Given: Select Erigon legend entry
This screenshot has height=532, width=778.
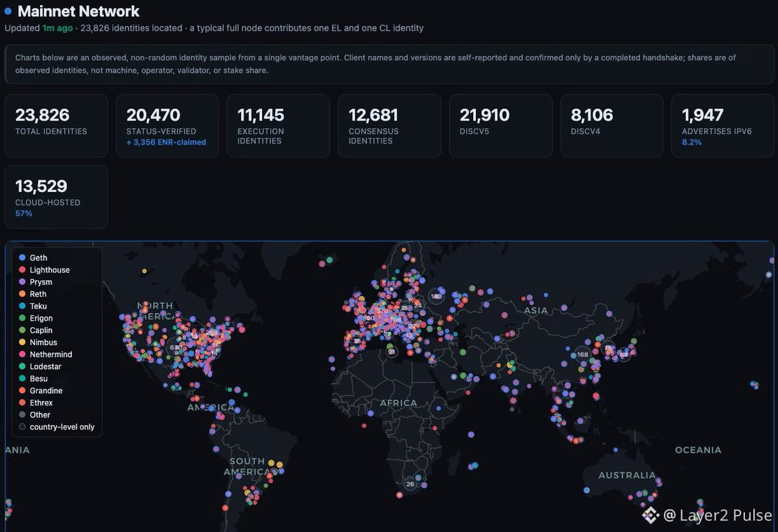Looking at the screenshot, I should pos(36,318).
